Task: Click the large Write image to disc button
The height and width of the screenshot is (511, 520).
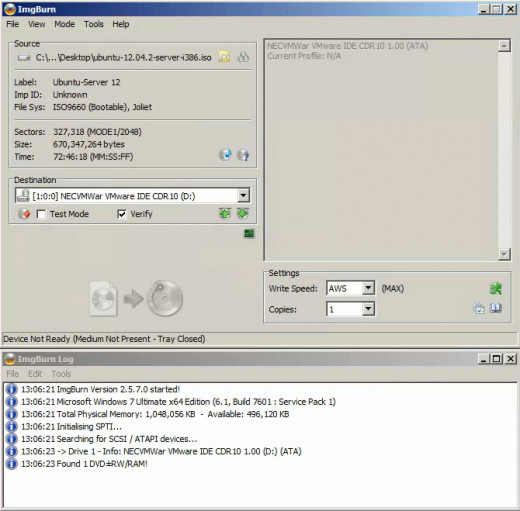Action: (x=137, y=299)
